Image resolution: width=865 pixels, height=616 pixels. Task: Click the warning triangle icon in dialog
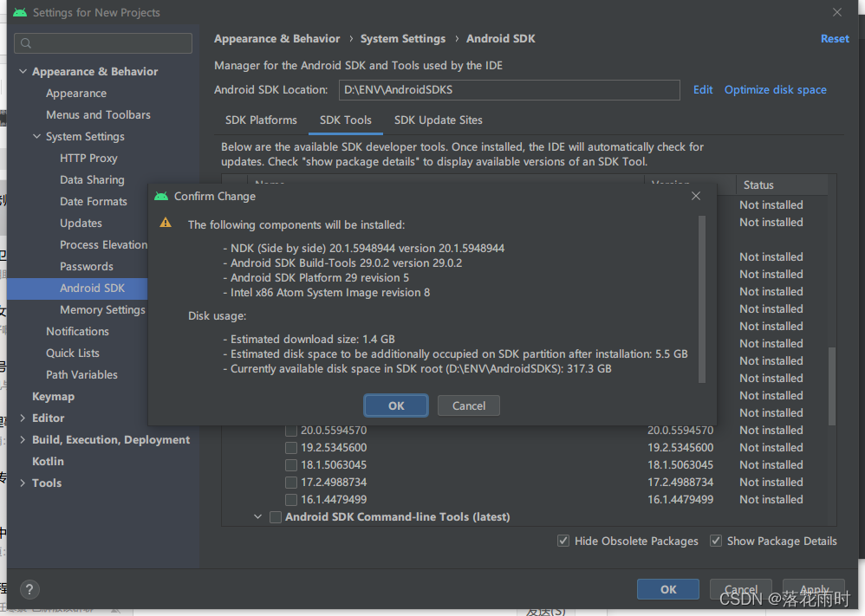click(x=166, y=223)
